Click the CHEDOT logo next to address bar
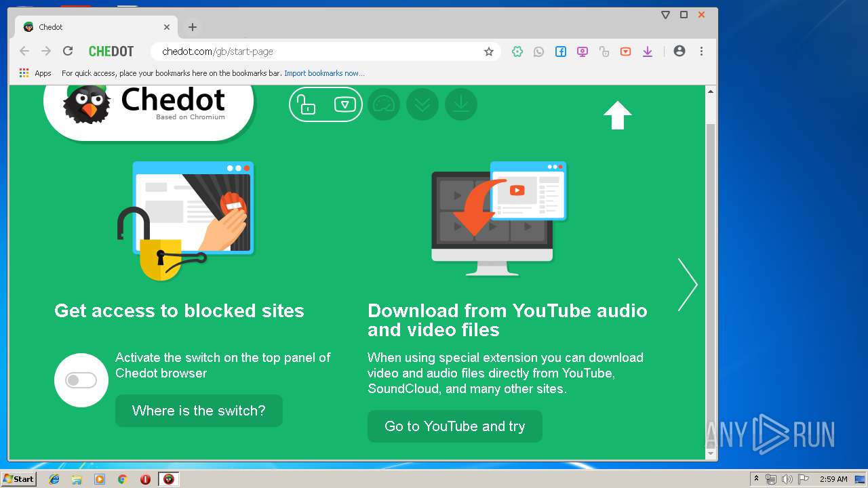 pyautogui.click(x=111, y=52)
